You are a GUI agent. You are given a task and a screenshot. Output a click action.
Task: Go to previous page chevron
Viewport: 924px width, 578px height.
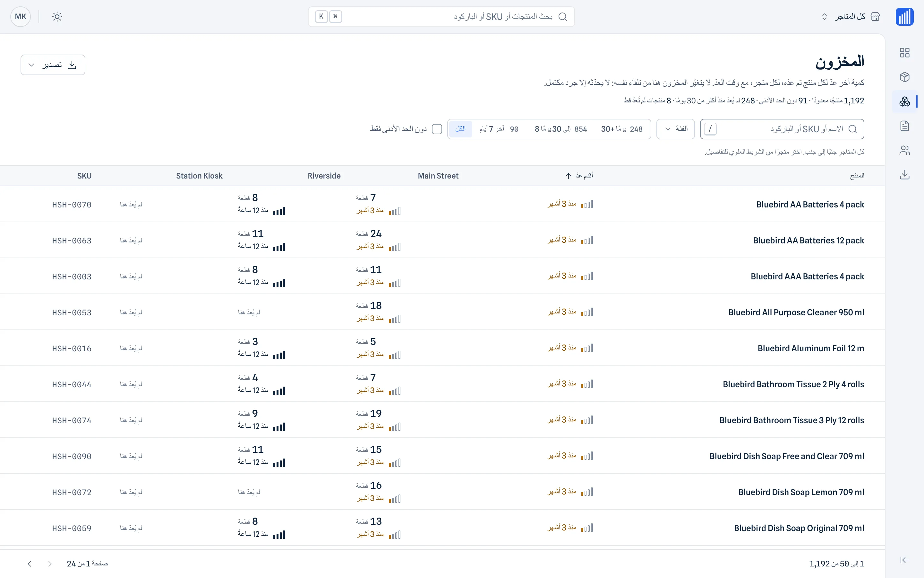coord(50,564)
